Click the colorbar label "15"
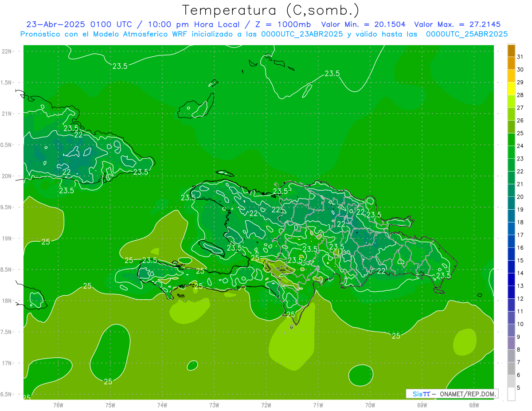This screenshot has height=411, width=532. point(520,261)
